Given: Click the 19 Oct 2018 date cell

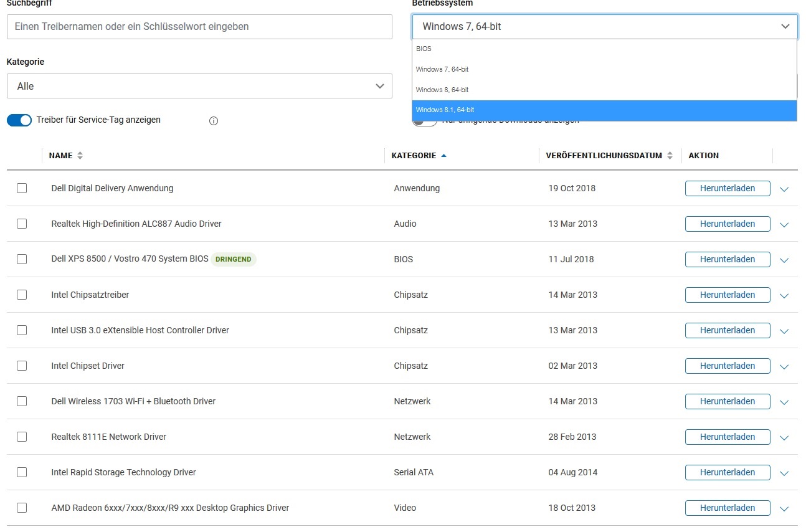Looking at the screenshot, I should [x=572, y=188].
